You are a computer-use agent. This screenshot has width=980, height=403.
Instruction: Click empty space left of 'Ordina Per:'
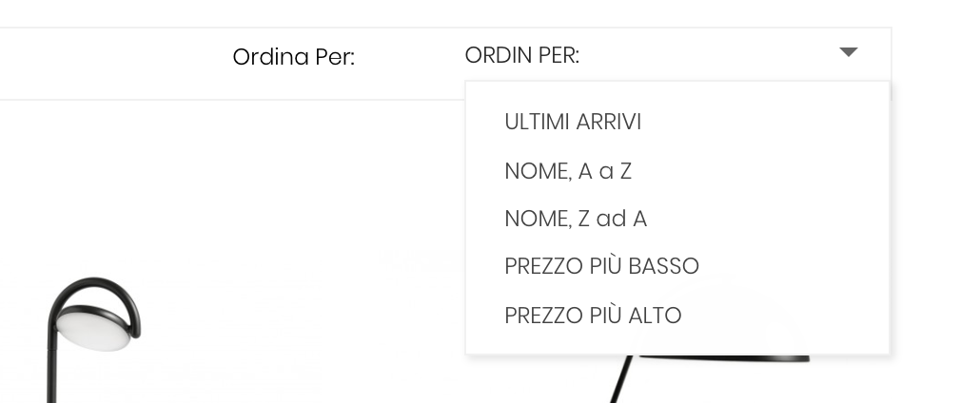tap(114, 57)
